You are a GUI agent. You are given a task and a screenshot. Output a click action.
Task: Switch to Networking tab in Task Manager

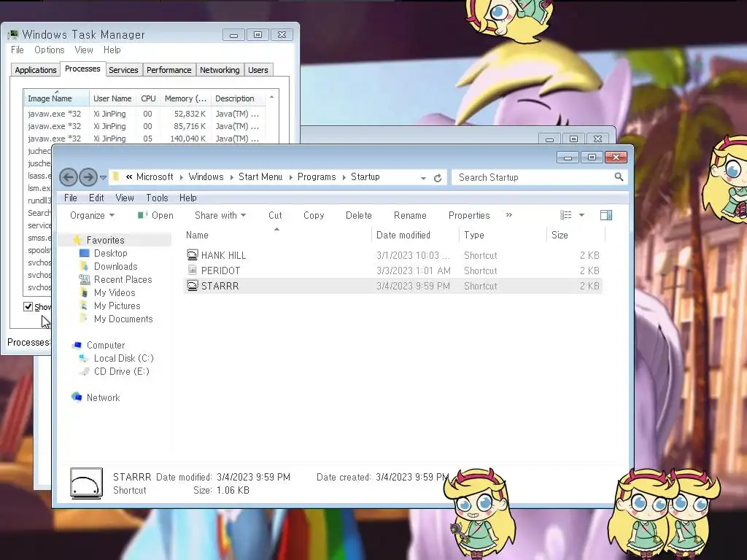(220, 70)
